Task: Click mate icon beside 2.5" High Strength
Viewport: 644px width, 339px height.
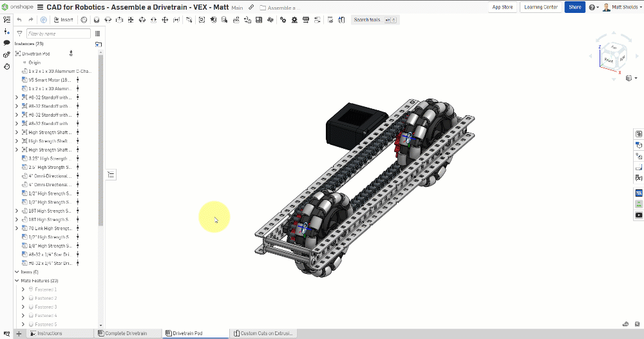Action: click(x=78, y=167)
